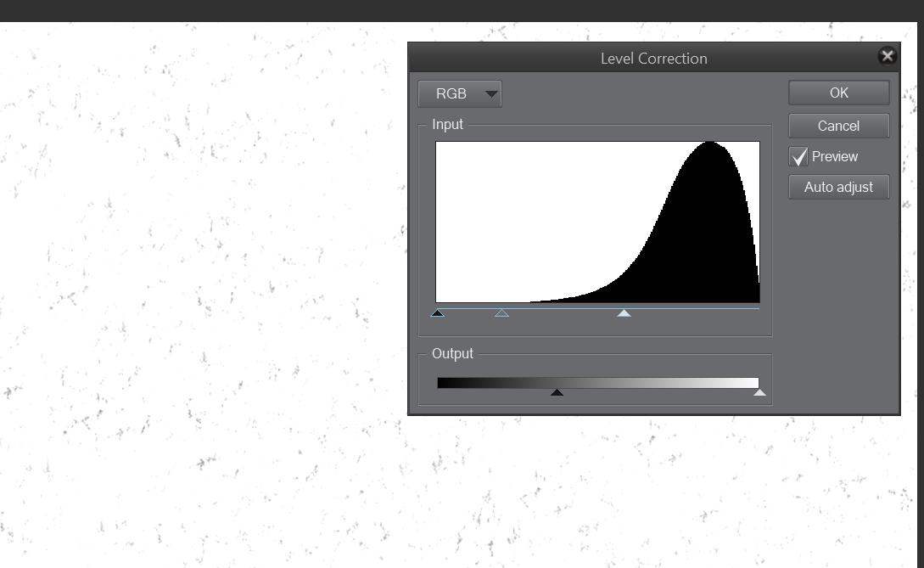
Task: Click the Input section frame label
Action: [x=447, y=124]
